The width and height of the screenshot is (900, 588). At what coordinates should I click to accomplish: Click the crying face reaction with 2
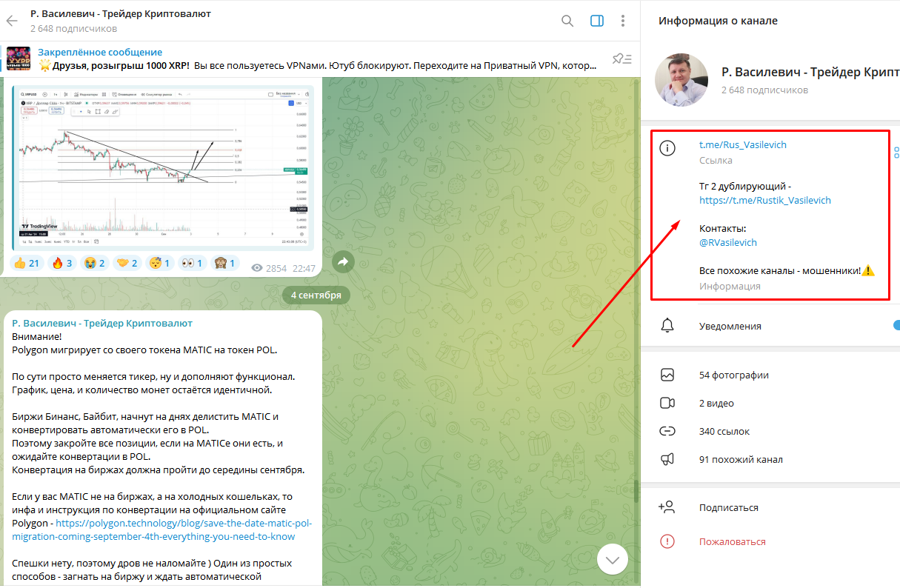[94, 263]
